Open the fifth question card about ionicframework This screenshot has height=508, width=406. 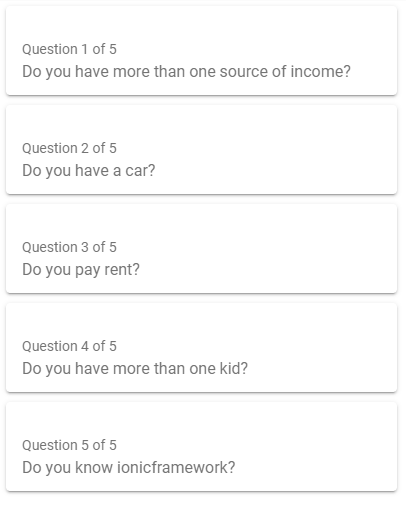click(x=201, y=447)
